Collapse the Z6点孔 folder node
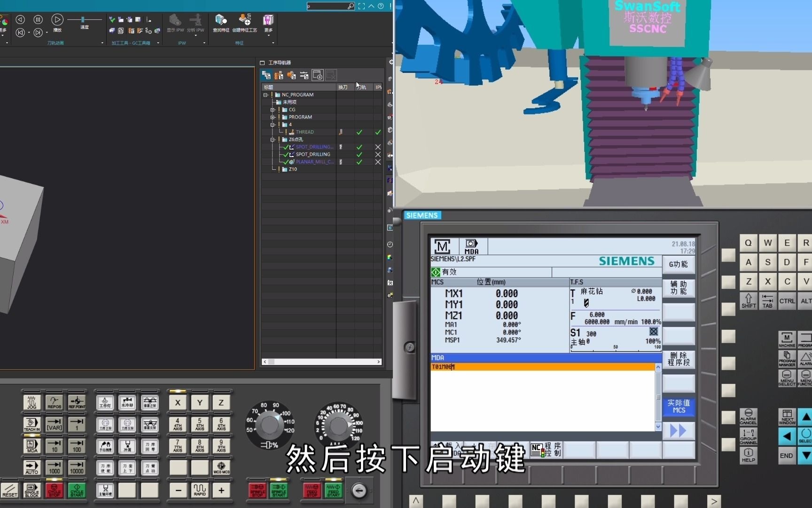 (273, 140)
